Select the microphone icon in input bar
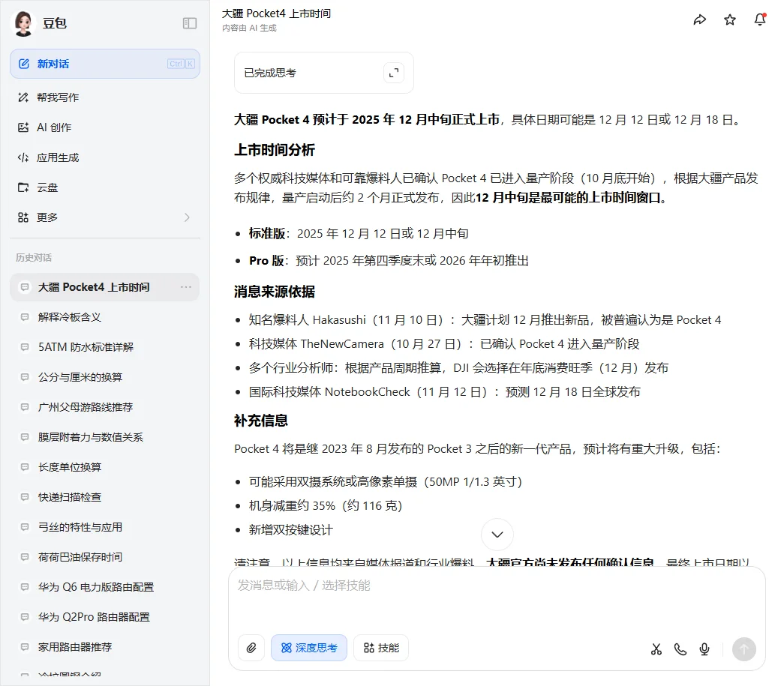 (704, 649)
